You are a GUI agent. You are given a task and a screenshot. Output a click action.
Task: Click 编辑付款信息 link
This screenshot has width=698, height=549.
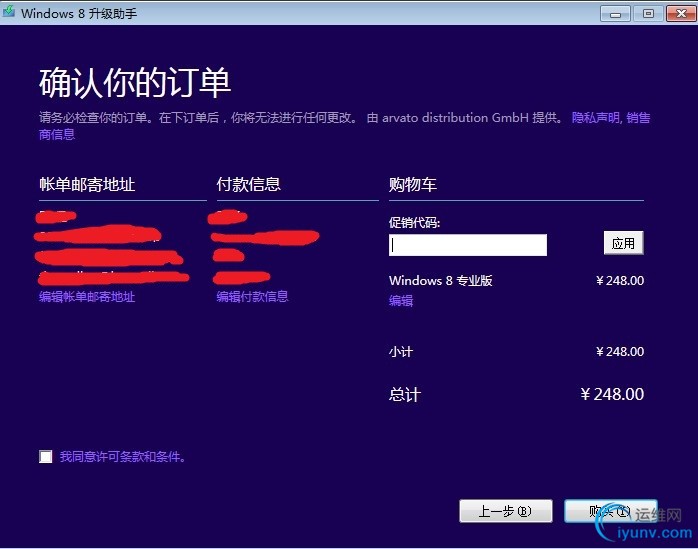click(x=252, y=297)
